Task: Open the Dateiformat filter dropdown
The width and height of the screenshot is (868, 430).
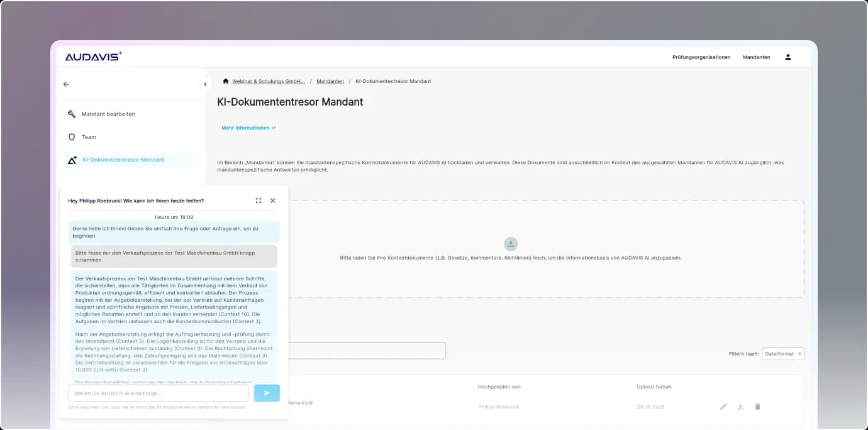Action: 782,354
